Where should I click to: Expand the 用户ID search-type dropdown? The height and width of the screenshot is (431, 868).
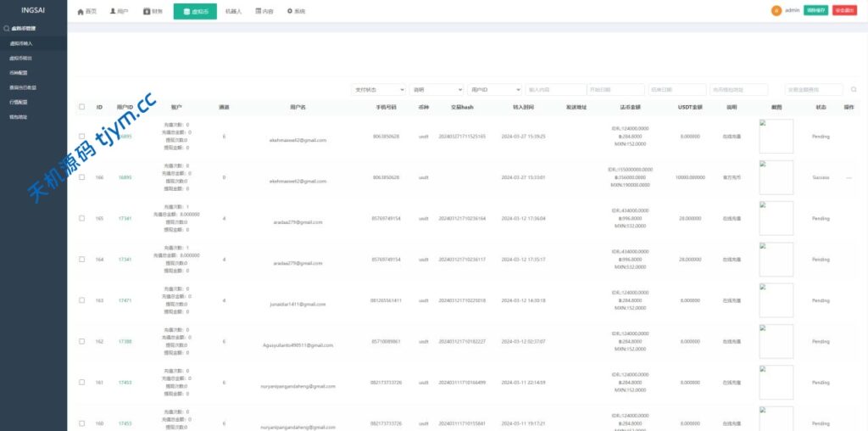(494, 89)
